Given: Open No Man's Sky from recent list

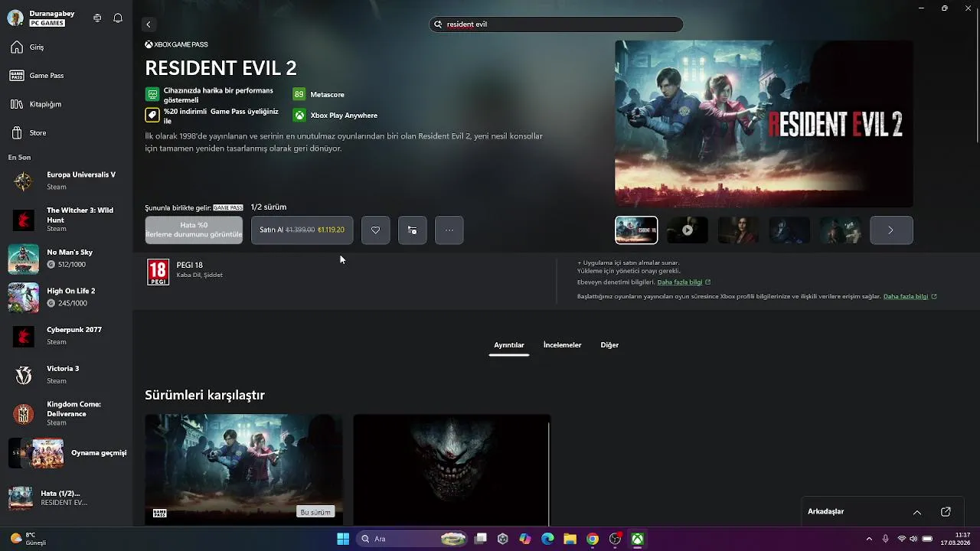Looking at the screenshot, I should (66, 259).
